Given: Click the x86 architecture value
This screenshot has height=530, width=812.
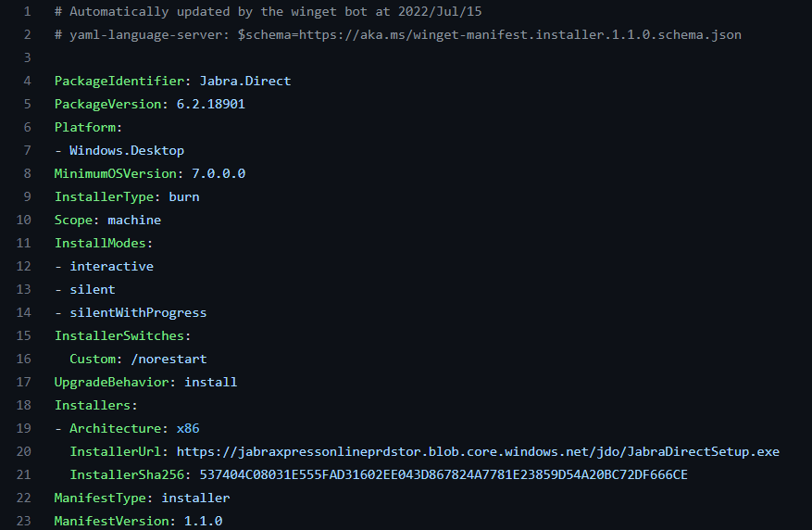Looking at the screenshot, I should [x=188, y=428].
